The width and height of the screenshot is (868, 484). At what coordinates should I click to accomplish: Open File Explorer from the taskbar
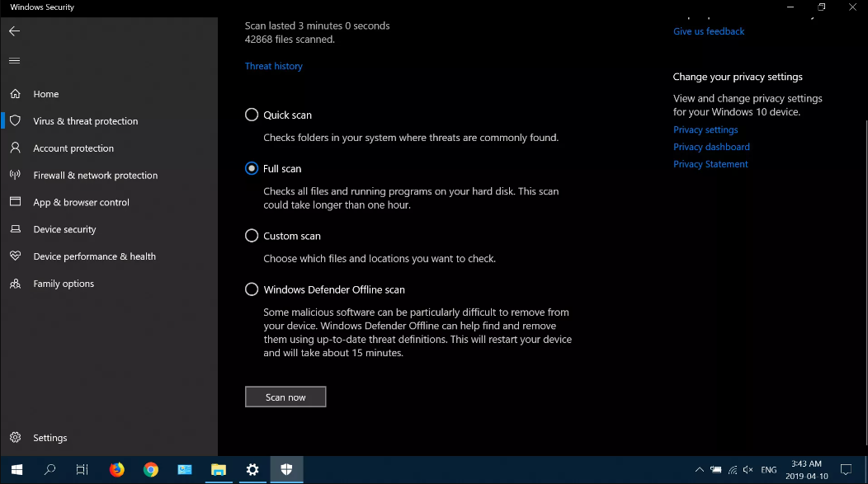pos(219,470)
